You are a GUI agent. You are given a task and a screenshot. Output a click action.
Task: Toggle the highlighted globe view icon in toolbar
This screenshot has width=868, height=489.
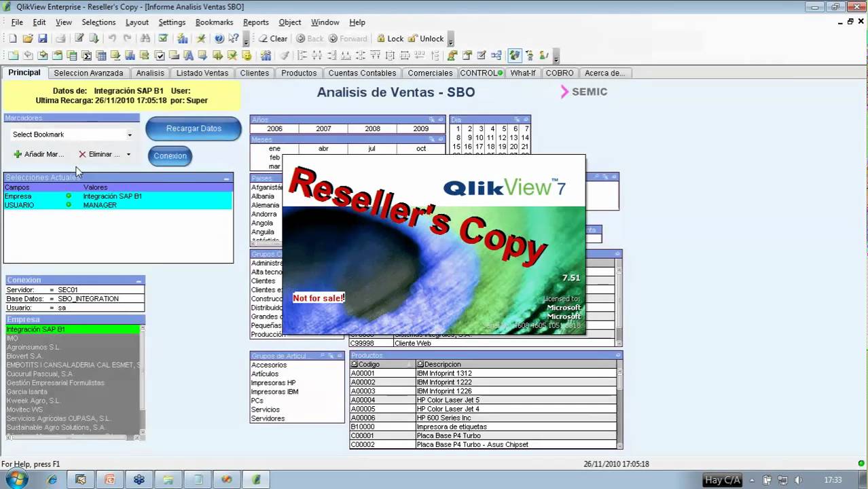(x=514, y=55)
